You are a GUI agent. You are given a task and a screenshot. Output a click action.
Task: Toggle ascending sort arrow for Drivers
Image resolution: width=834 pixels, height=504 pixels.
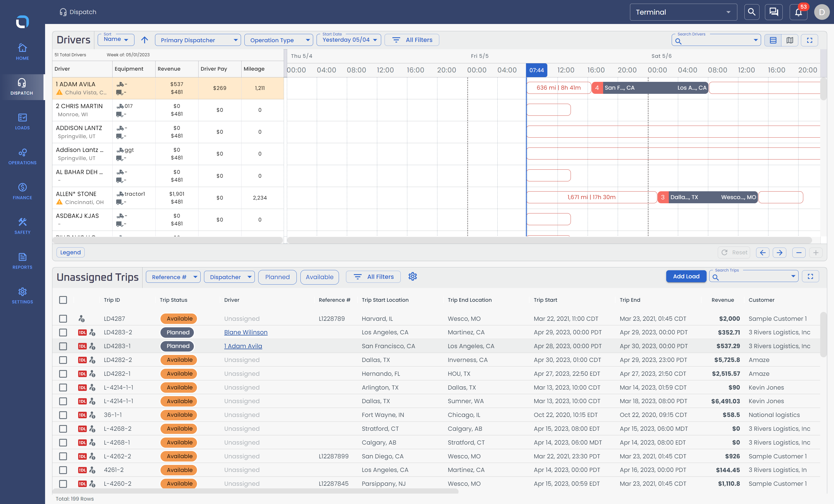click(x=145, y=40)
